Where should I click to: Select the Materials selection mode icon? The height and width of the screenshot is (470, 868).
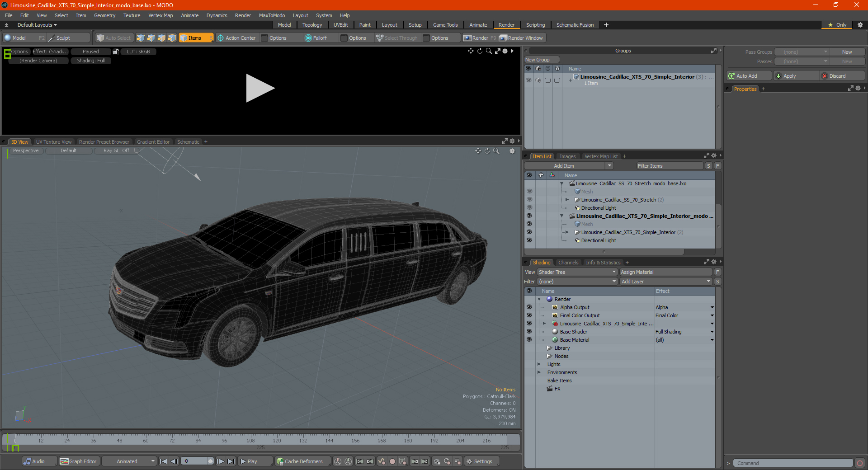[x=172, y=38]
